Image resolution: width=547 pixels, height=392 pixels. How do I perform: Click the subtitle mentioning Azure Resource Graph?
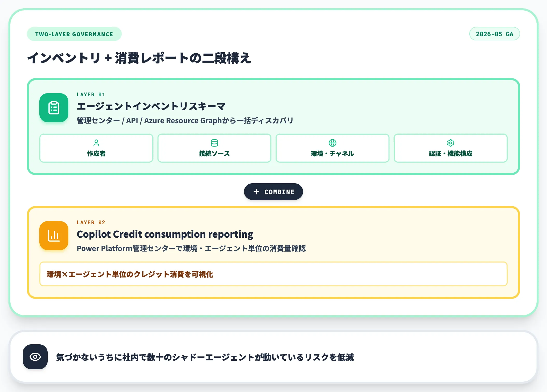pos(185,121)
